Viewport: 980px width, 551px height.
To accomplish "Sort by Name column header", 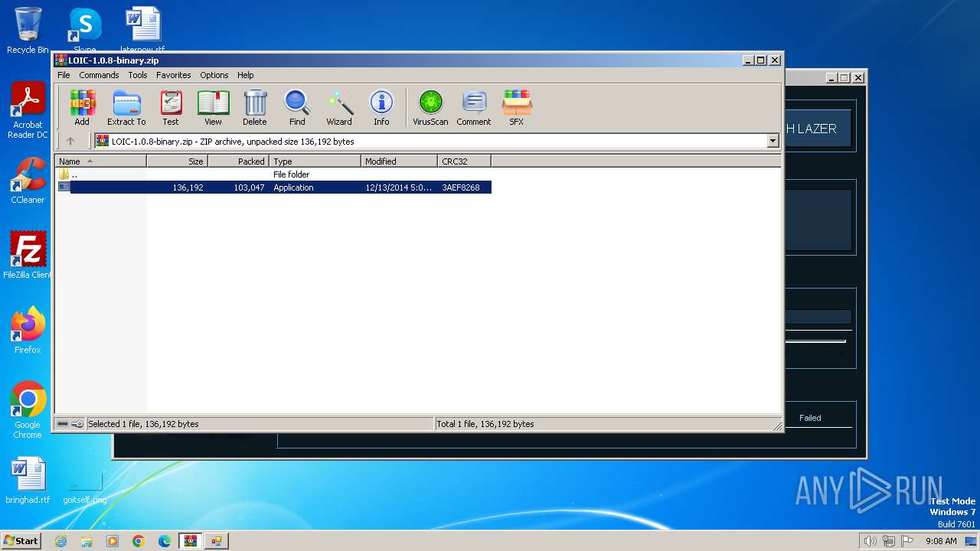I will click(101, 161).
